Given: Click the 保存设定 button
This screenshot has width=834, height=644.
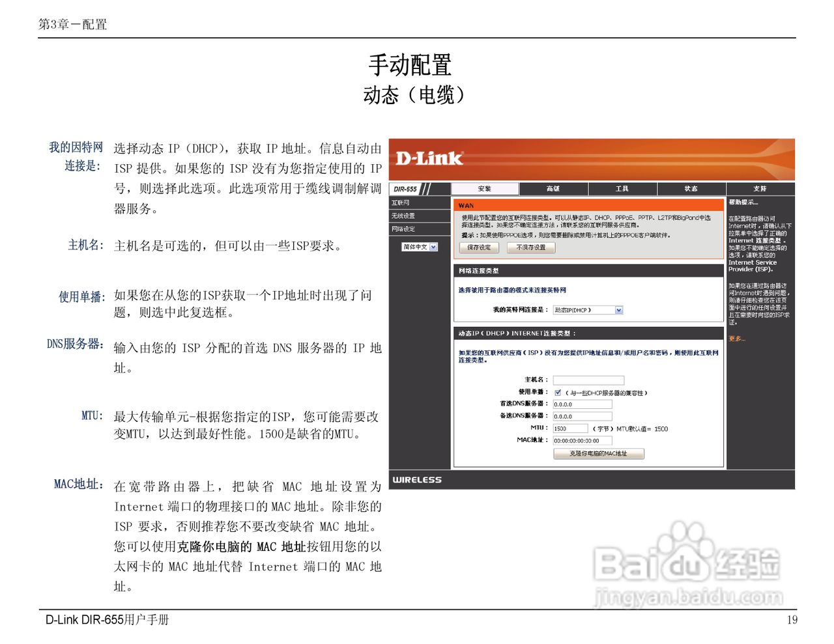Looking at the screenshot, I should [480, 247].
